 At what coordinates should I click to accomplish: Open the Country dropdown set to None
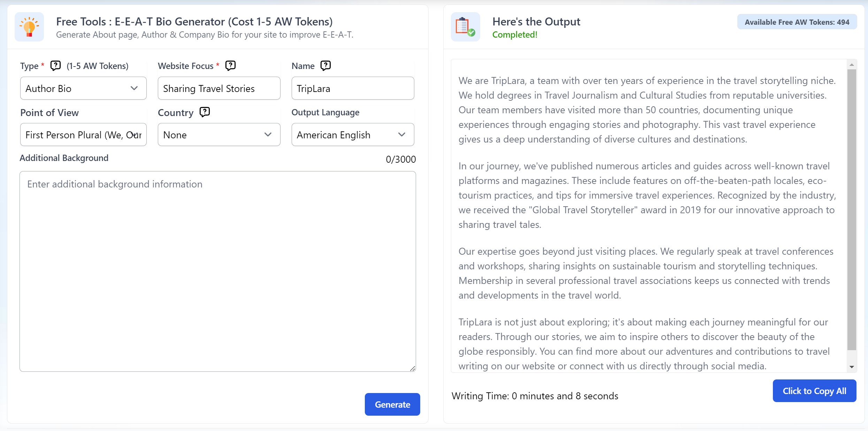point(219,134)
